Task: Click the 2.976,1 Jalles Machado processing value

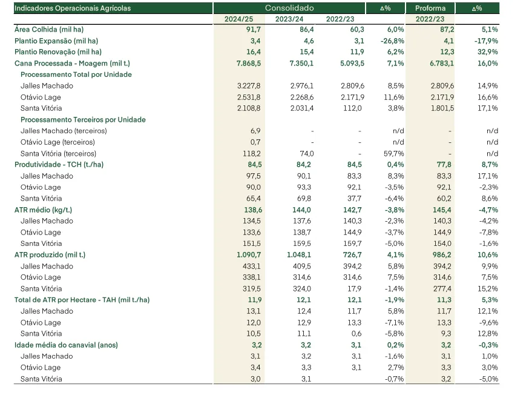Action: 302,86
